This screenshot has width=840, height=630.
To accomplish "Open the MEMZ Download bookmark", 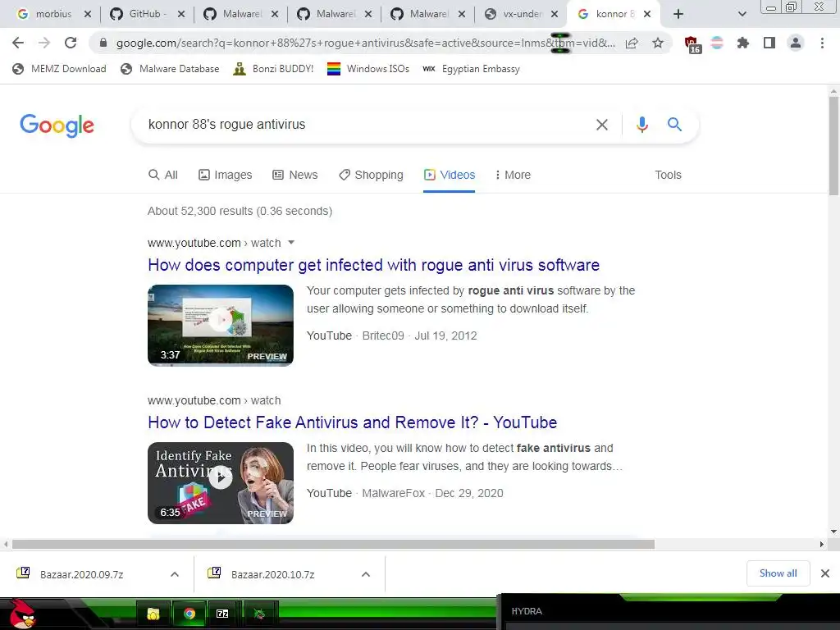I will [59, 69].
